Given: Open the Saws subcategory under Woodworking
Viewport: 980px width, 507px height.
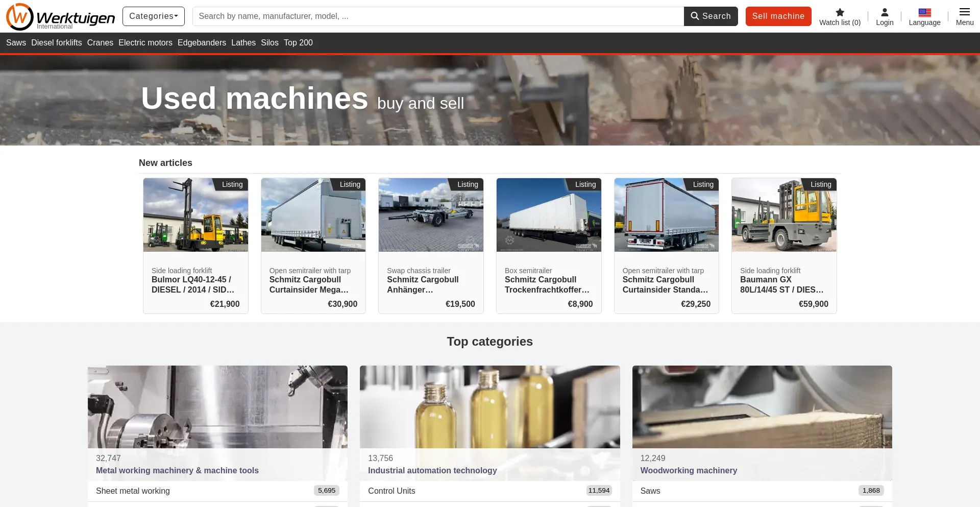Looking at the screenshot, I should tap(650, 491).
